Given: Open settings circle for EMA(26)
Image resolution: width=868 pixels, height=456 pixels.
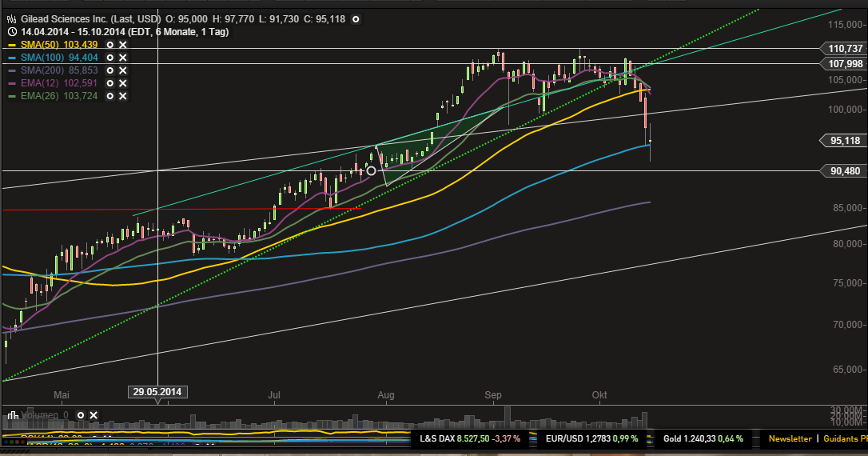Looking at the screenshot, I should [x=110, y=97].
